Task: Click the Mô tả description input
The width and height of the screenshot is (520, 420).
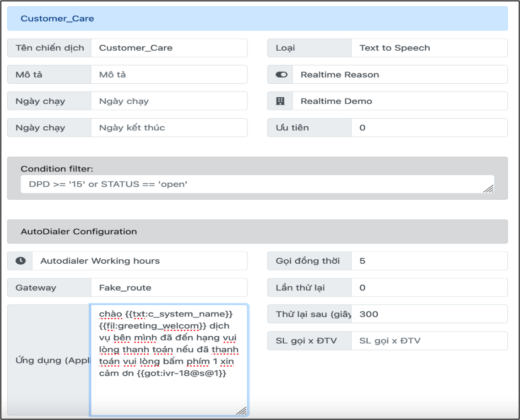Action: tap(169, 75)
